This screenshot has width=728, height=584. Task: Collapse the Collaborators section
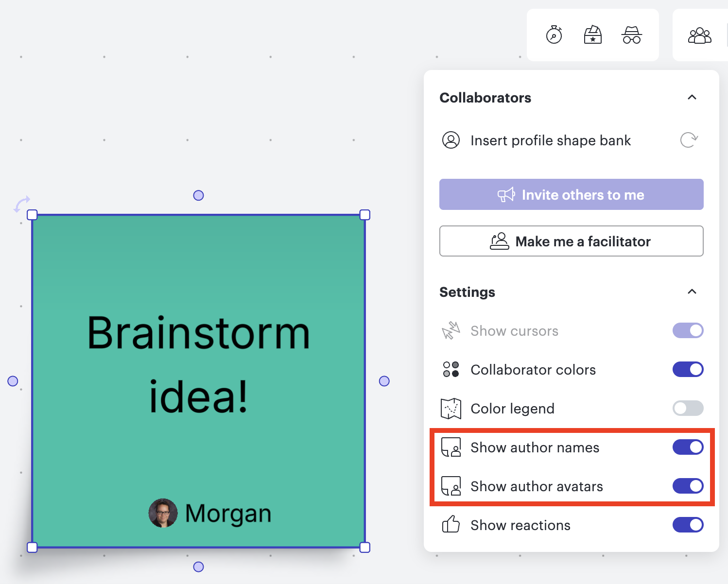pyautogui.click(x=692, y=97)
